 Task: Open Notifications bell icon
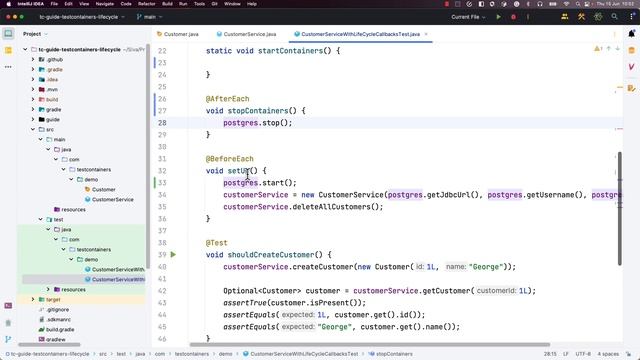pos(631,34)
